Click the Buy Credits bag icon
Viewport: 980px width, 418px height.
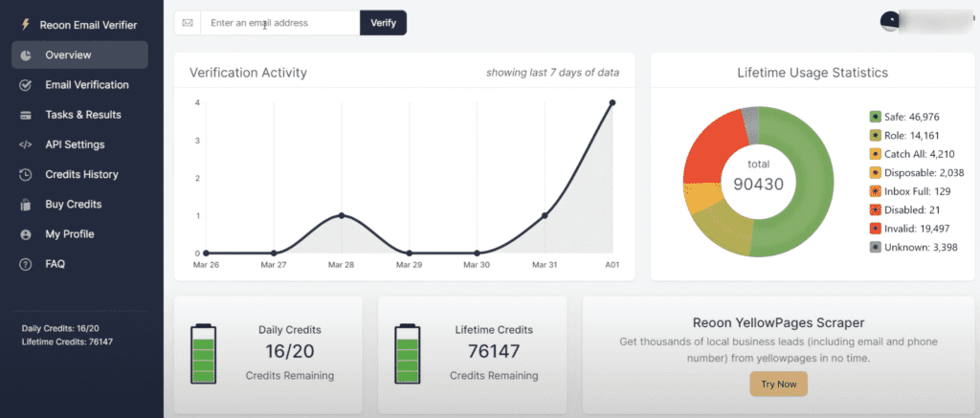(x=25, y=205)
